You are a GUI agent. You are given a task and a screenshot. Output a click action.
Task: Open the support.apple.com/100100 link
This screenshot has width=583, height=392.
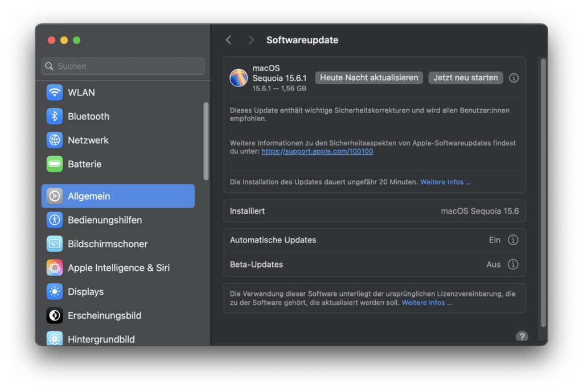pyautogui.click(x=317, y=151)
